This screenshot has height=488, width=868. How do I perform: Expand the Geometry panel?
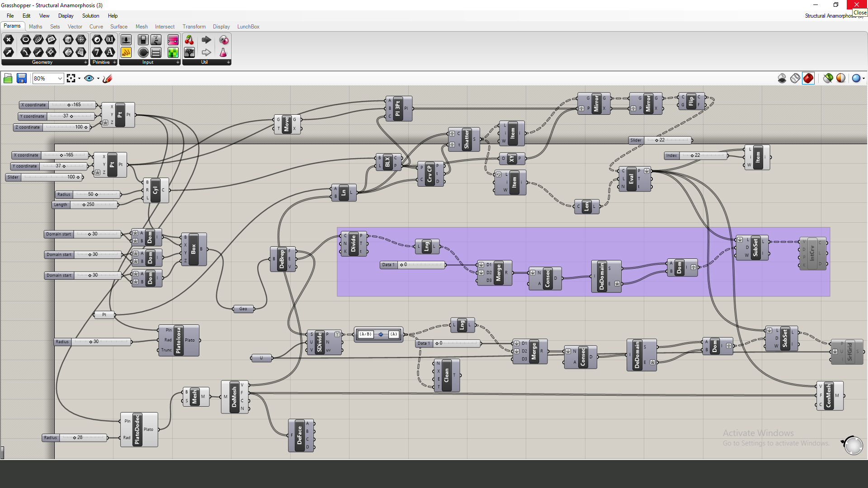point(85,62)
